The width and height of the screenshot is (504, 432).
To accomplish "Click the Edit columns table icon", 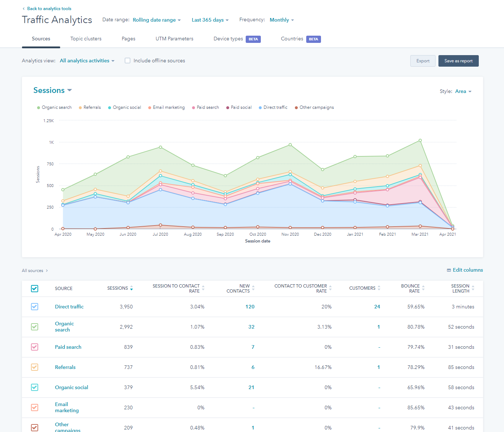I will tap(449, 270).
